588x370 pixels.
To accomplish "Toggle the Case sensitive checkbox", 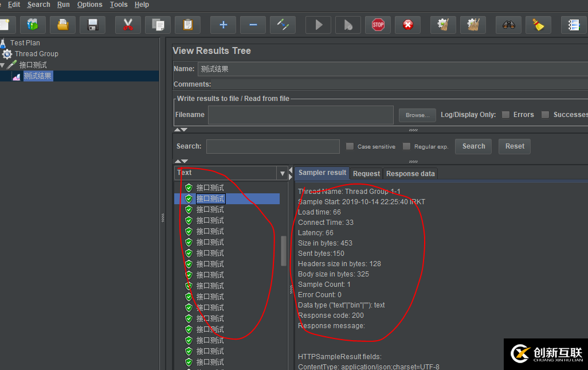I will [350, 146].
